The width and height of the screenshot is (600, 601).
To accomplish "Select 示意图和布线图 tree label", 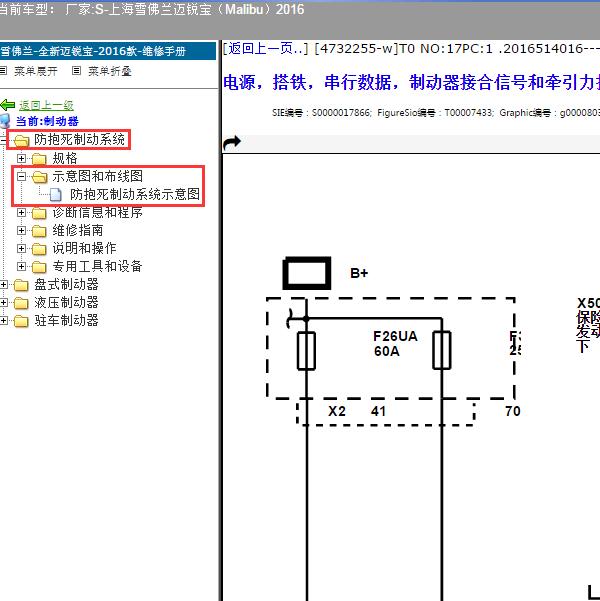I will pyautogui.click(x=98, y=176).
